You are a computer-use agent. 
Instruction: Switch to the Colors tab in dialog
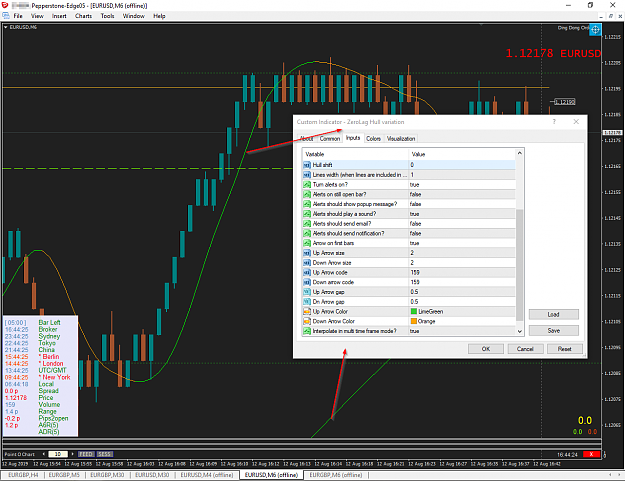373,139
